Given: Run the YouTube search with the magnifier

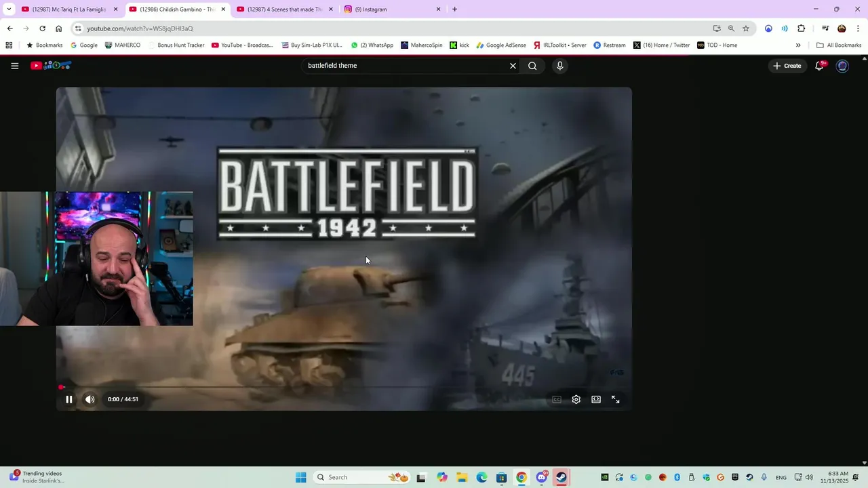Looking at the screenshot, I should tap(532, 66).
